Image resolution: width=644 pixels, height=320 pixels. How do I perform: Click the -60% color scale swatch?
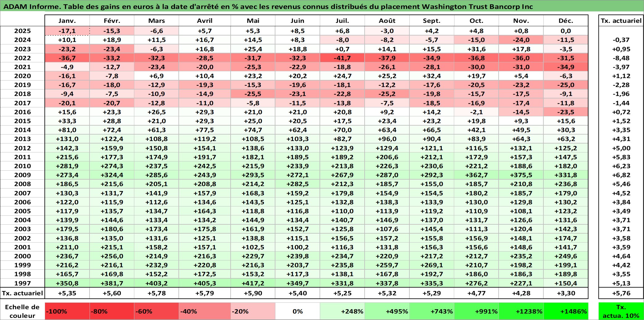pyautogui.click(x=157, y=311)
